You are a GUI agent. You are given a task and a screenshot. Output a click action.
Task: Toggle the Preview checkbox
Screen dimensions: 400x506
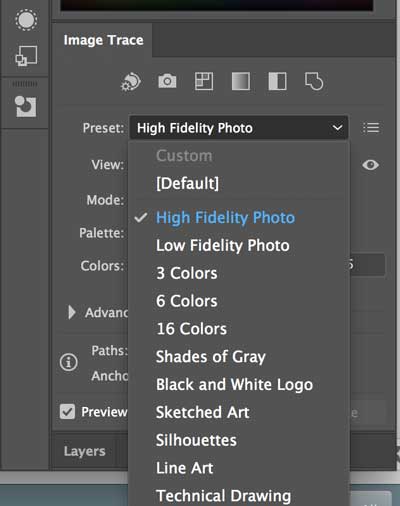click(67, 412)
